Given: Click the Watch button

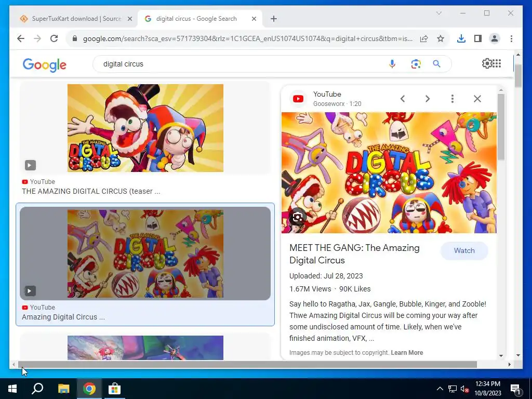Looking at the screenshot, I should click(x=464, y=251).
